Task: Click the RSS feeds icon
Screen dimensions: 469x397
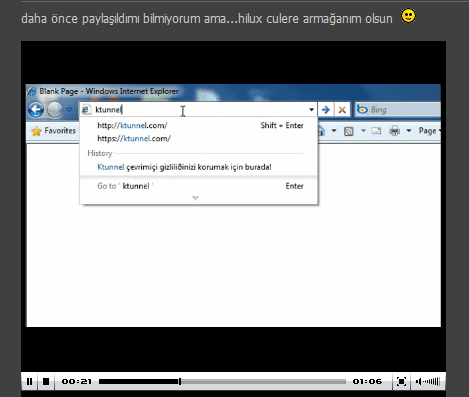Action: tap(349, 131)
